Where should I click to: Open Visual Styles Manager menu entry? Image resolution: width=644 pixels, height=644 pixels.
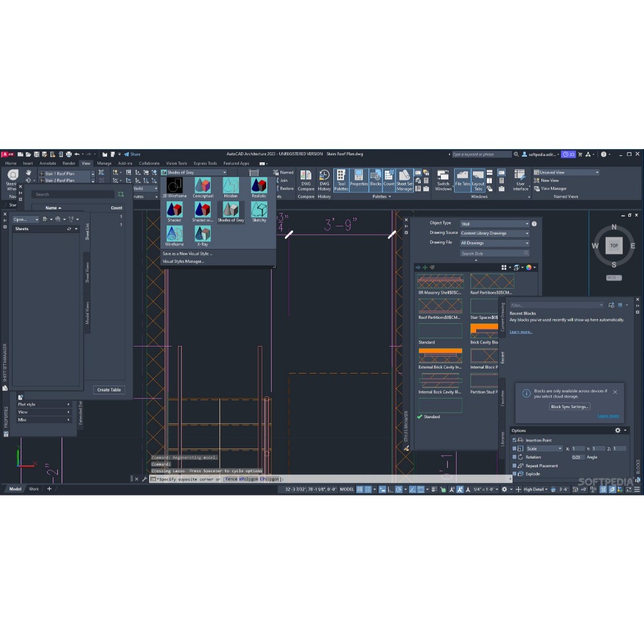click(x=183, y=262)
